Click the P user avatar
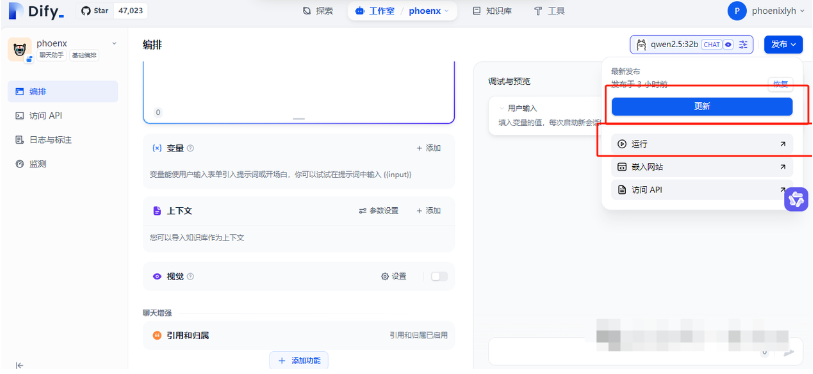This screenshot has width=813, height=374. pos(737,11)
